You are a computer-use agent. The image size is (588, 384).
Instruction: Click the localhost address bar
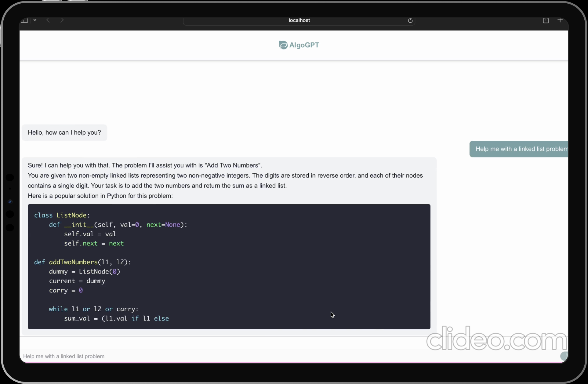[299, 20]
